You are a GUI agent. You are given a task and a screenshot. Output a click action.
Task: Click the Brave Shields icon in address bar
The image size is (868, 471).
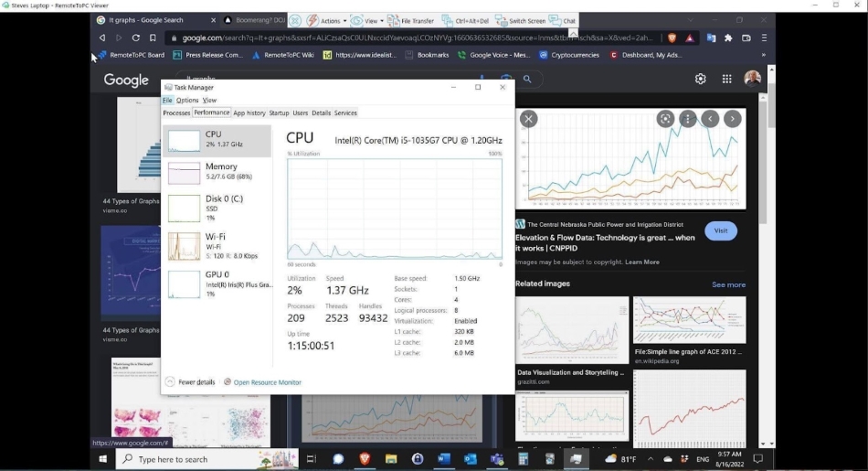pos(672,38)
